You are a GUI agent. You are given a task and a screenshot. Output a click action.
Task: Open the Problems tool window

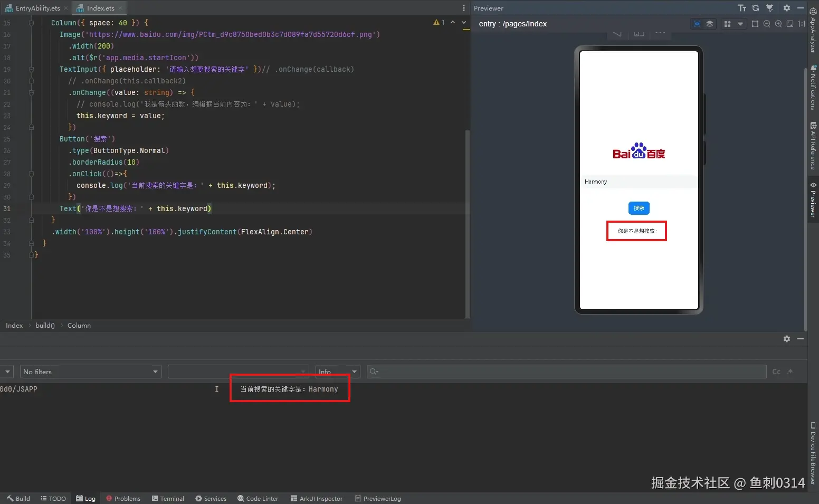123,499
